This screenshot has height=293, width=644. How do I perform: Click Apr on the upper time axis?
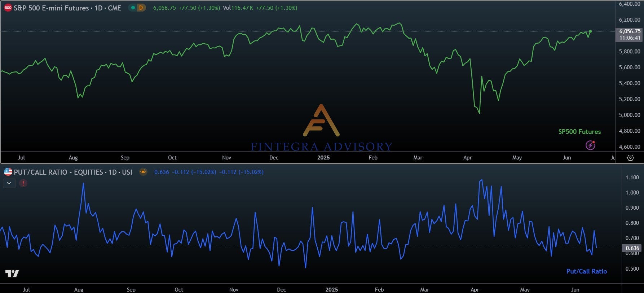coord(467,158)
